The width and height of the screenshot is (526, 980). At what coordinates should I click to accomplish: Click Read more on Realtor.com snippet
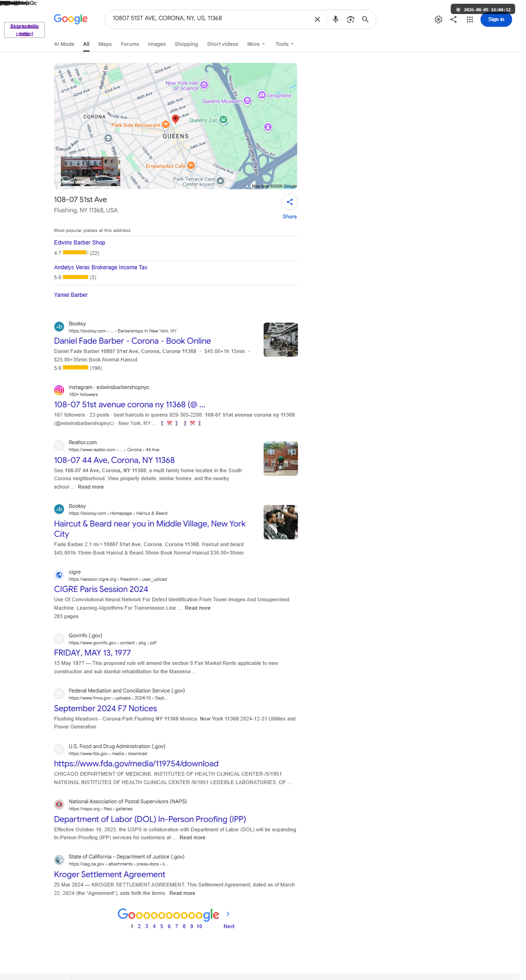91,487
